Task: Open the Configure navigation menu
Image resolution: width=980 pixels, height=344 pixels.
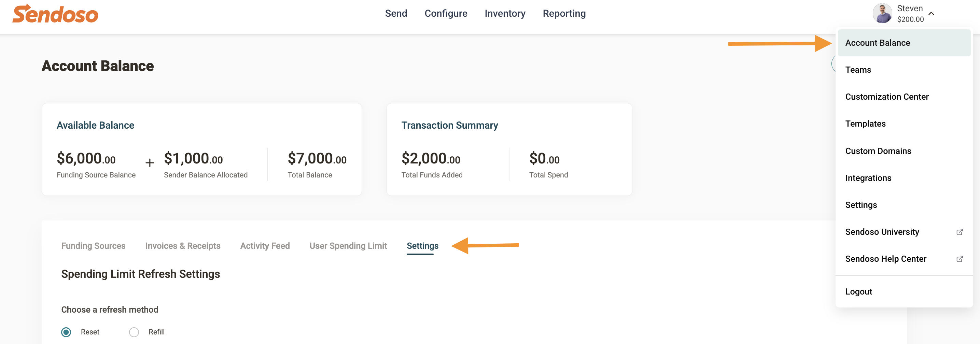Action: tap(446, 13)
